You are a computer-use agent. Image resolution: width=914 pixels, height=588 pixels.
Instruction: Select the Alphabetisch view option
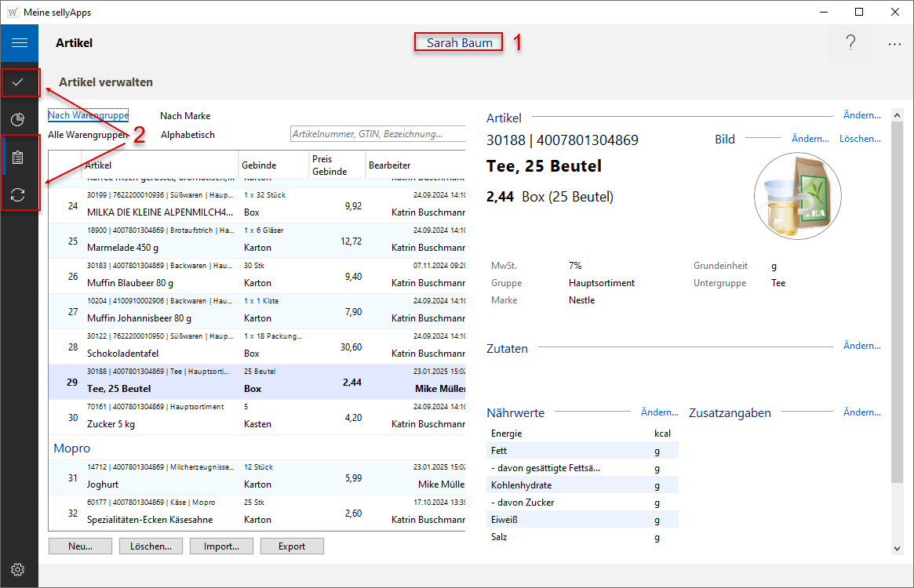point(188,135)
